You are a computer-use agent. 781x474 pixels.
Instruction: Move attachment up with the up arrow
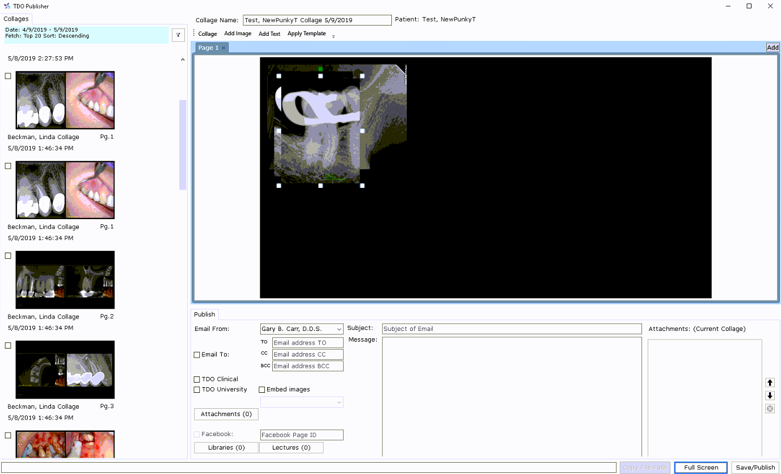click(x=769, y=383)
